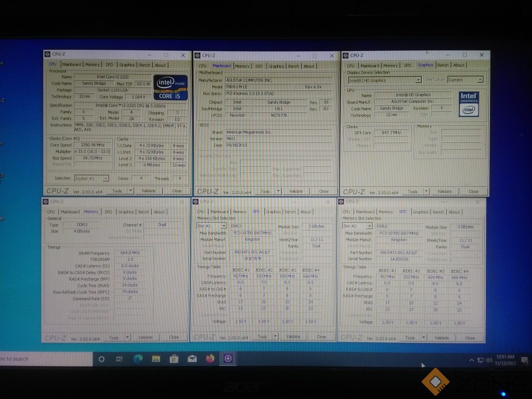This screenshot has width=532, height=399.
Task: Open About tab in Mainboard window
Action: tap(309, 66)
